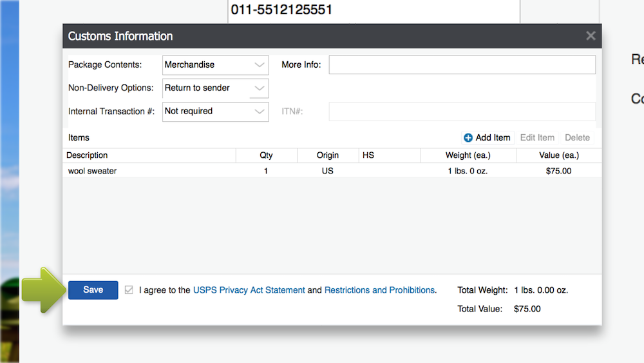Close the Customs Information dialog
Viewport: 644px width, 363px height.
[x=591, y=36]
